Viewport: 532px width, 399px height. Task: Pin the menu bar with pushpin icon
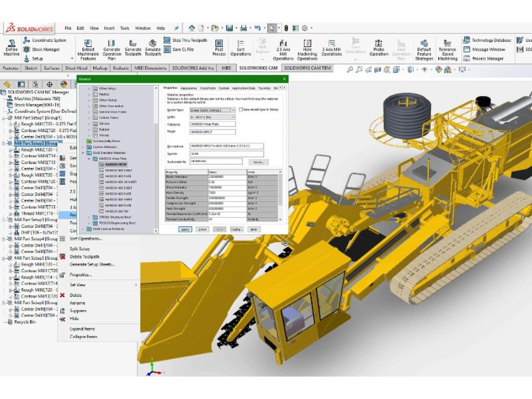click(176, 28)
